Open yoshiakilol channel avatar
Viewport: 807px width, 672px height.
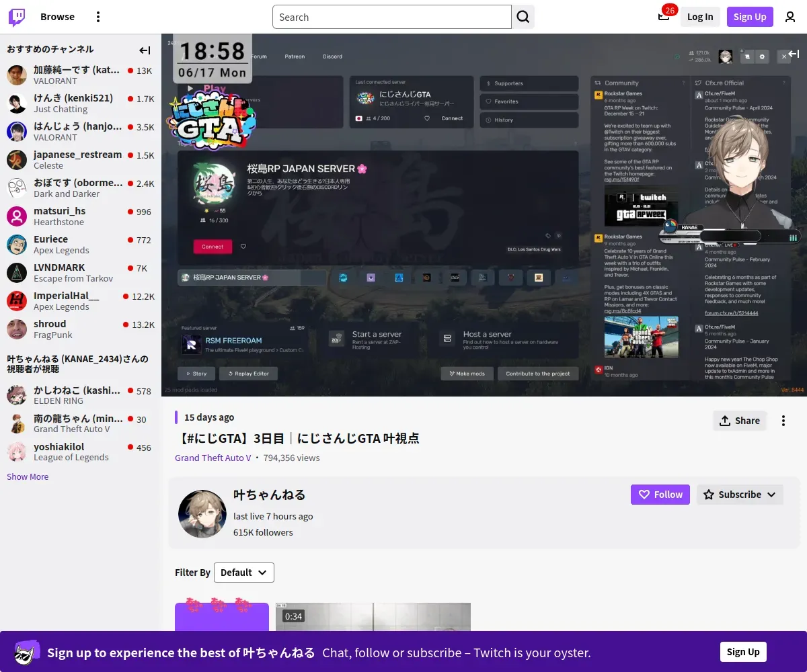(x=17, y=452)
